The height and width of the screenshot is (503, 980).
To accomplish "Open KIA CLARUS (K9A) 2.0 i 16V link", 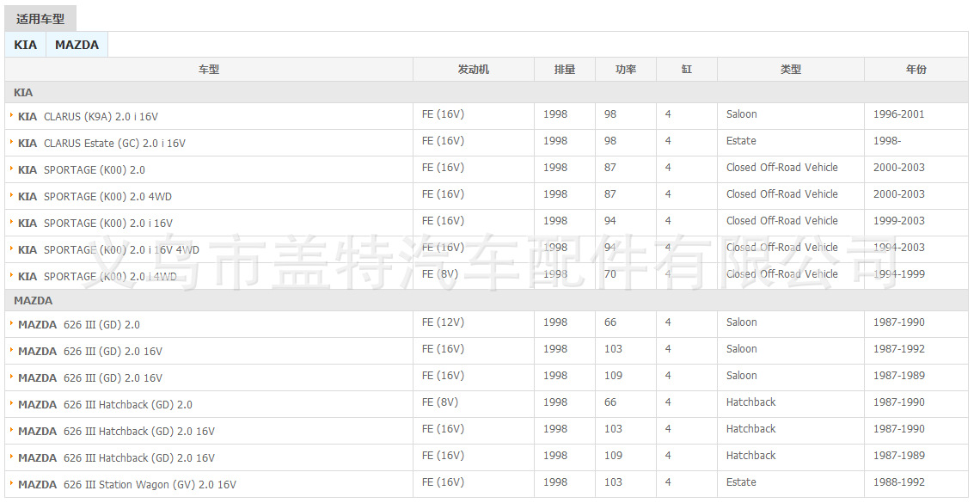I will (x=89, y=117).
